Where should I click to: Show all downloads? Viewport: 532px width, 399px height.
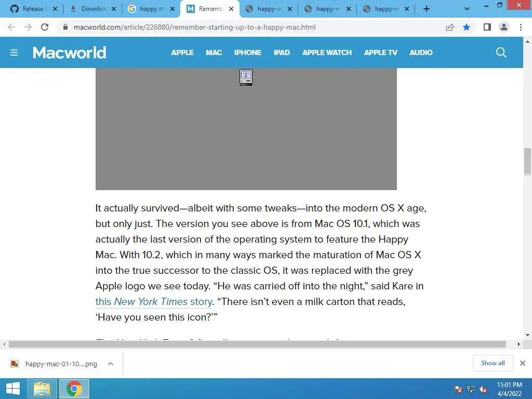coord(493,363)
